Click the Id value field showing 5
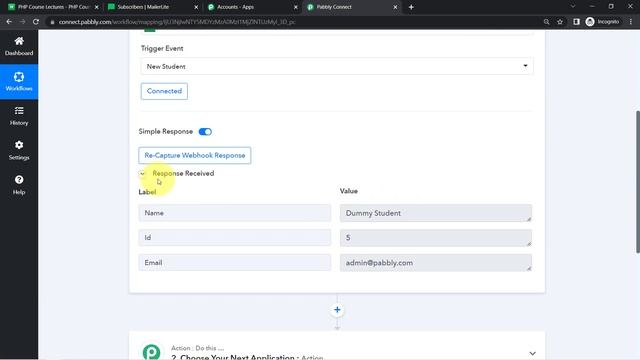Viewport: 640px width, 360px height. click(x=436, y=238)
